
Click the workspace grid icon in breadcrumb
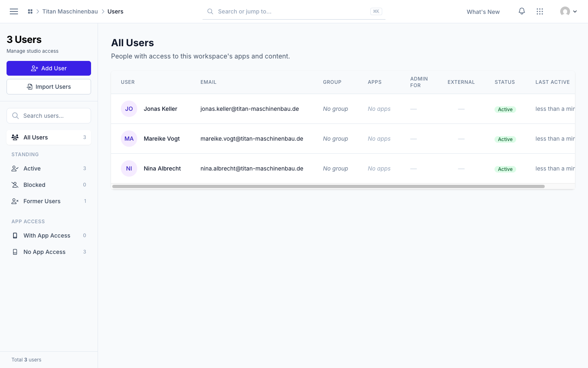tap(30, 11)
